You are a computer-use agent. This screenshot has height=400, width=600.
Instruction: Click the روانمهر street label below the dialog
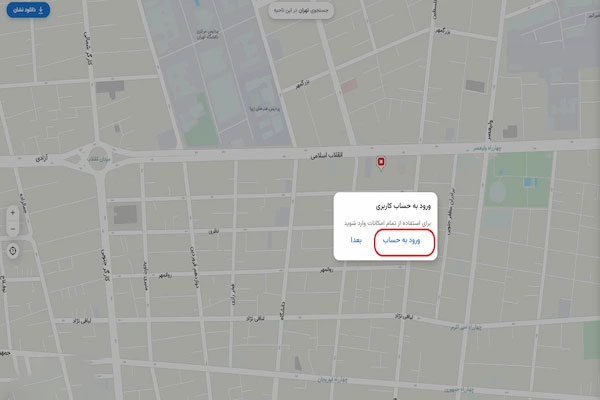pyautogui.click(x=326, y=270)
